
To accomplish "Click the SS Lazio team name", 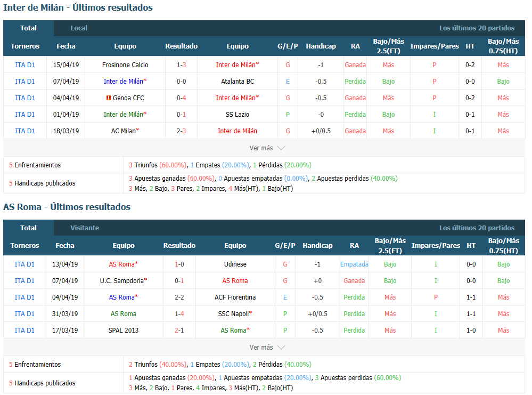I will (238, 115).
